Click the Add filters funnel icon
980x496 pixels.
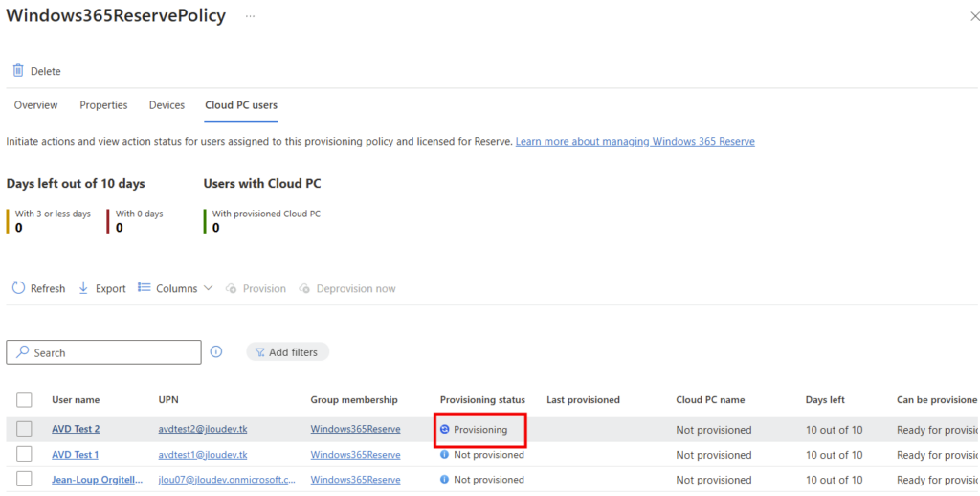coord(260,352)
